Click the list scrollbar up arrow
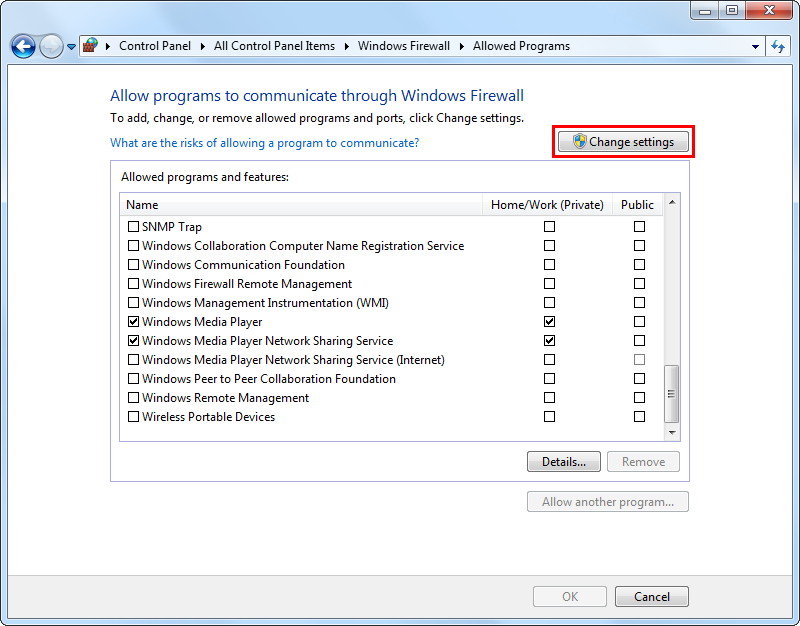The height and width of the screenshot is (626, 800). pos(672,203)
